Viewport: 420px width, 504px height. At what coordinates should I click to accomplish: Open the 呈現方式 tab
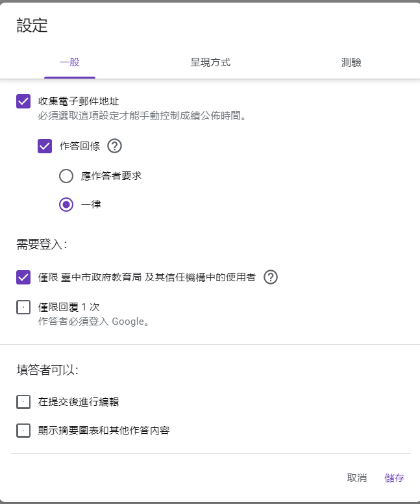pos(210,63)
